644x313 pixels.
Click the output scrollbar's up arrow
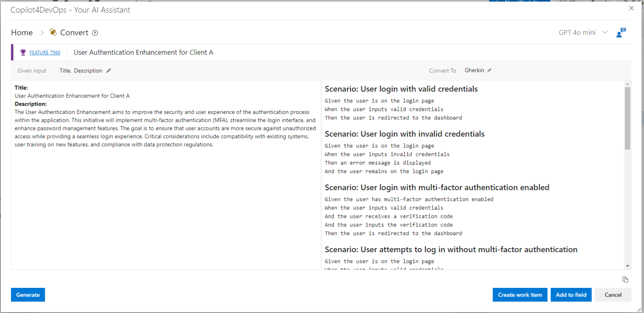pyautogui.click(x=628, y=84)
